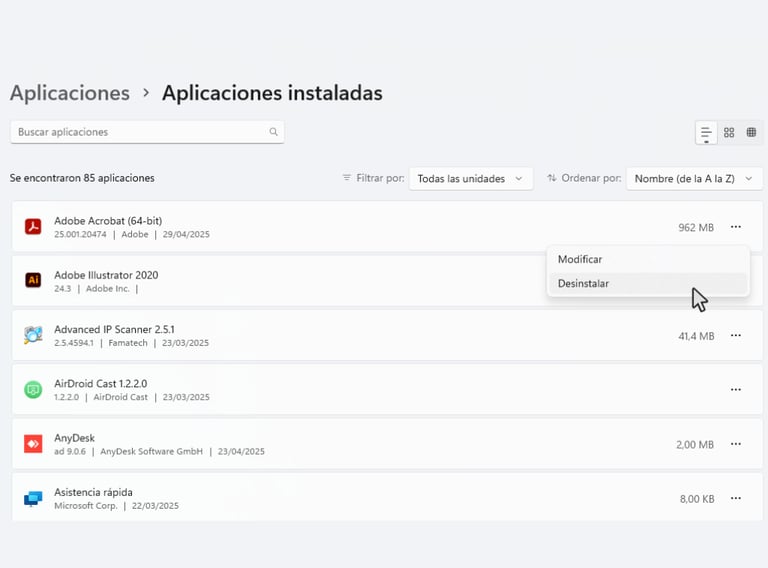
Task: Click the 8,00 KB size value
Action: pyautogui.click(x=697, y=499)
